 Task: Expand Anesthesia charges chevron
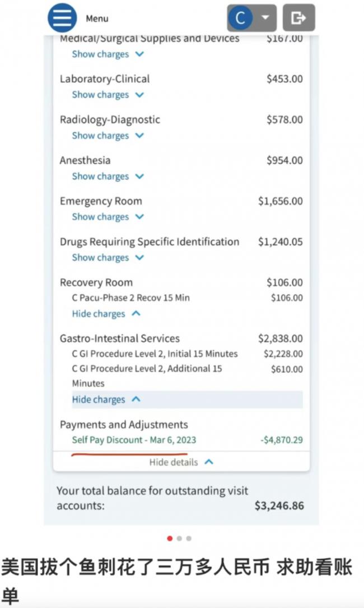[x=139, y=176]
